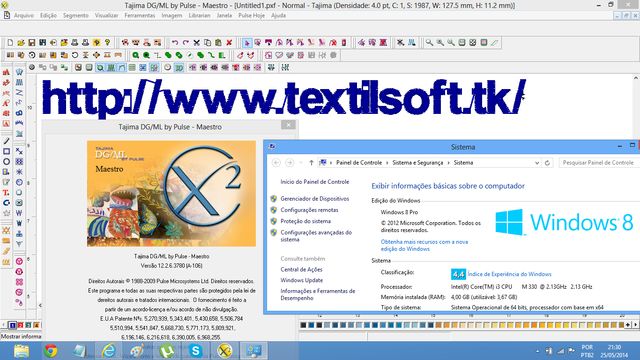Open Internet Explorer from taskbar
Image resolution: width=640 pixels, height=360 pixels.
coord(109,351)
